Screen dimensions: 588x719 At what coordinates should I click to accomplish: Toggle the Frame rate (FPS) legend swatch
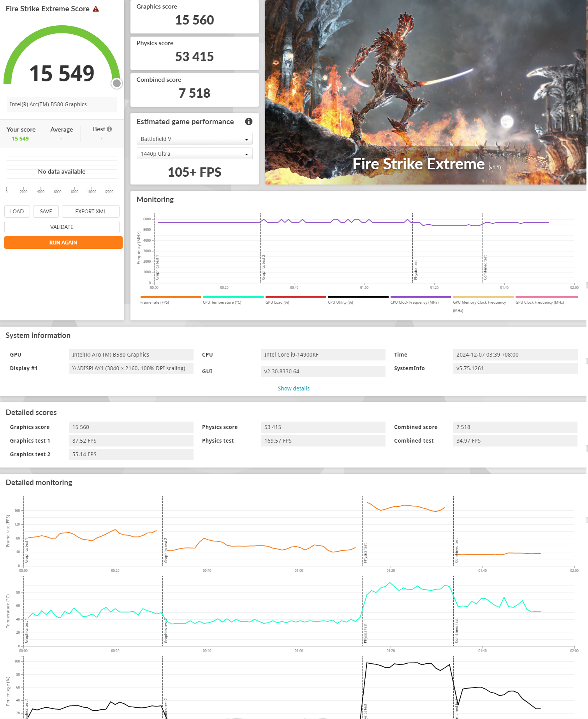171,297
